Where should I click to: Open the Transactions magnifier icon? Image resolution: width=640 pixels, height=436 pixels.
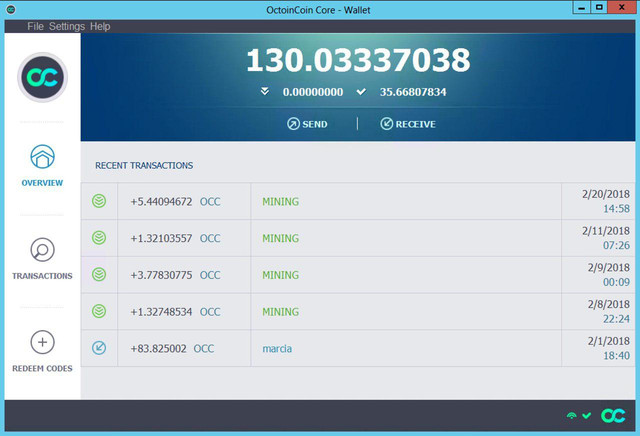42,249
